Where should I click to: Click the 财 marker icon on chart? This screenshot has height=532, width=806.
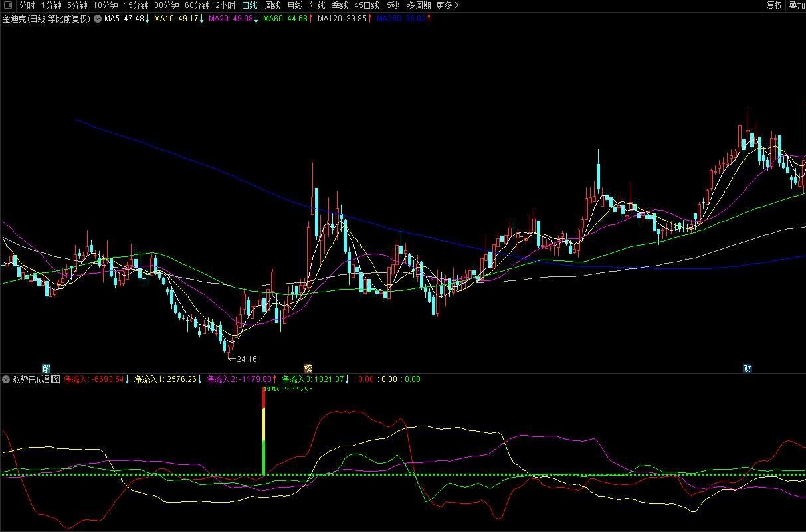coord(747,368)
